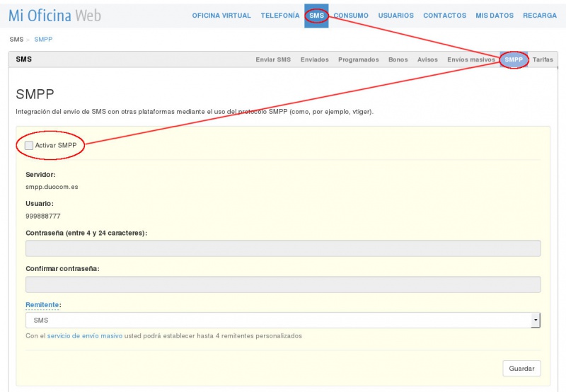Image resolution: width=566 pixels, height=392 pixels.
Task: Follow the servicio de envío masivo link
Action: point(84,336)
